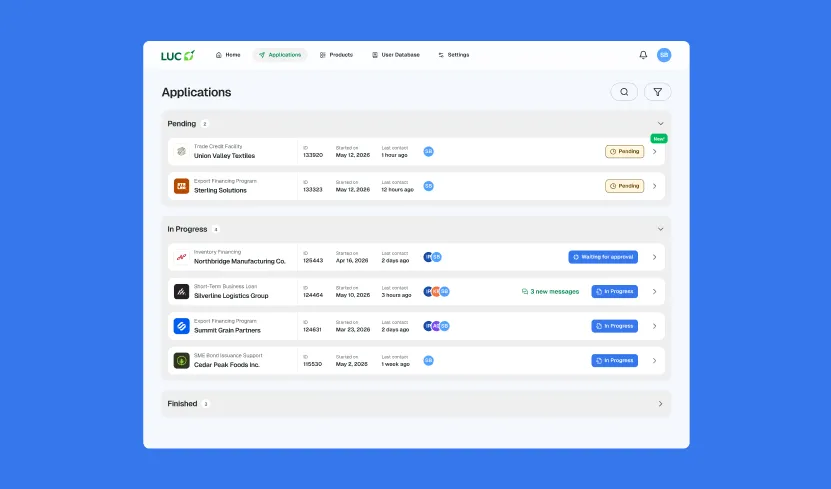Click Sterling Solutions Pending status badge
The image size is (831, 489).
(624, 186)
